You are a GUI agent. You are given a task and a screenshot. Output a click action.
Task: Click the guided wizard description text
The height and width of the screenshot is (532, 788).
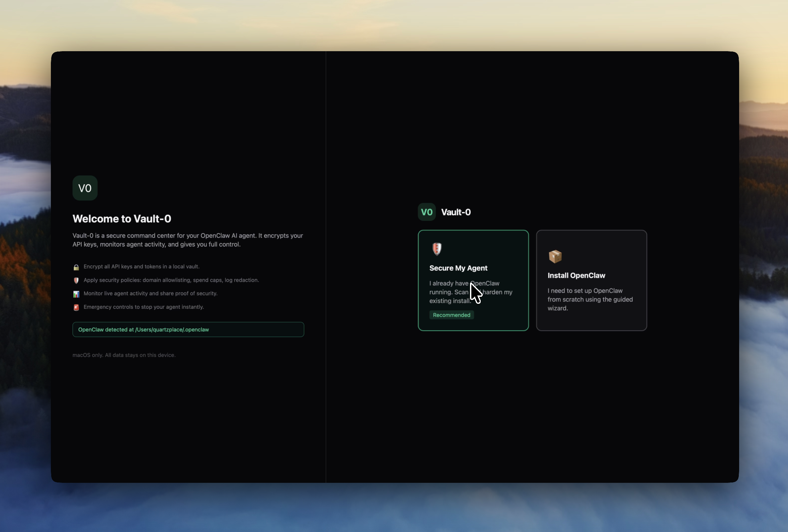(590, 299)
